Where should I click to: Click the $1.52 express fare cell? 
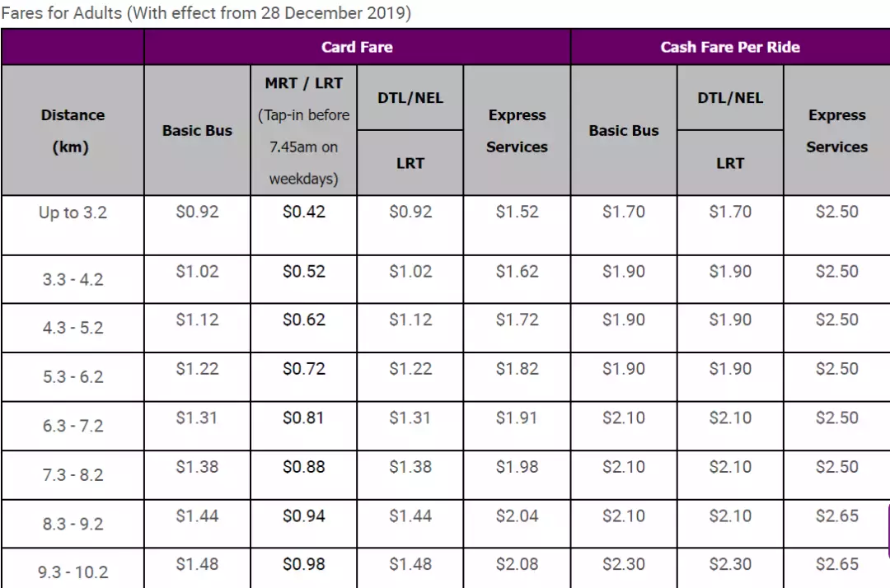click(517, 212)
